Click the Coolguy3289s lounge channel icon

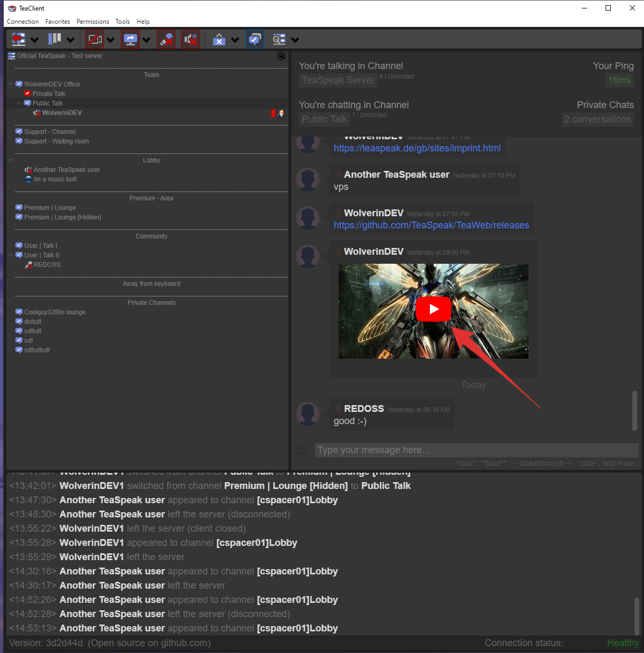click(x=19, y=312)
